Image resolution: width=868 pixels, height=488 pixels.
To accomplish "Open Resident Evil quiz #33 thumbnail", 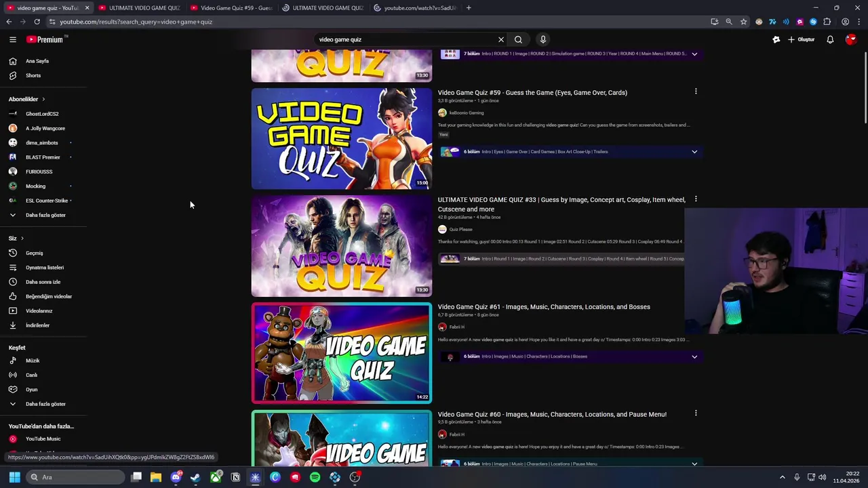I will 342,246.
